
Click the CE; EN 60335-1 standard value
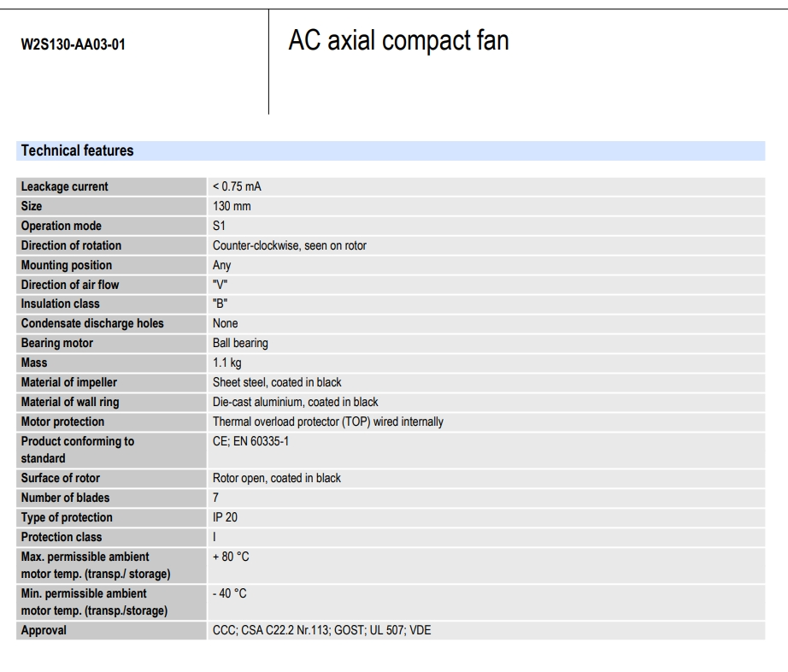(250, 441)
